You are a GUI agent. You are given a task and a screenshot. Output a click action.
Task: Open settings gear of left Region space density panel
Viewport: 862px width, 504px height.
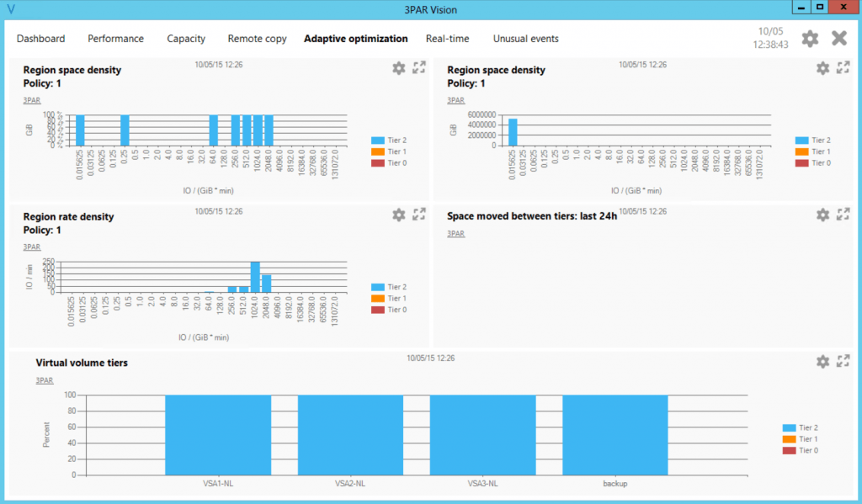tap(398, 68)
